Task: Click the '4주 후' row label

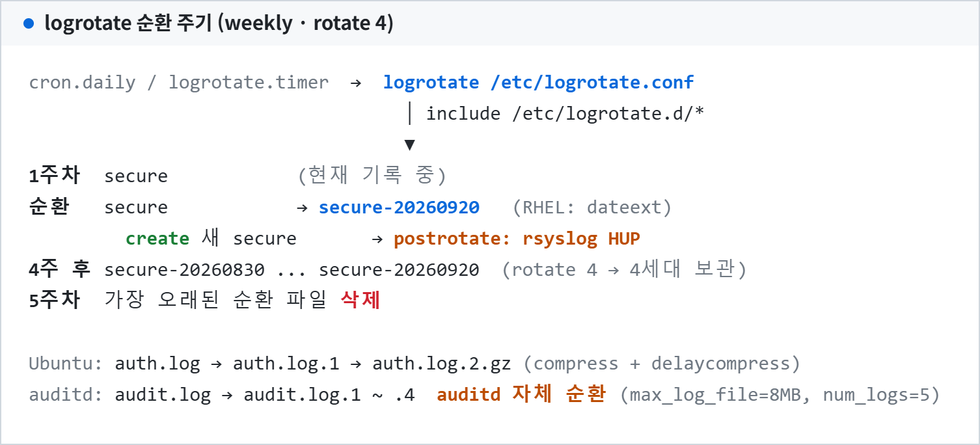Action: (60, 269)
